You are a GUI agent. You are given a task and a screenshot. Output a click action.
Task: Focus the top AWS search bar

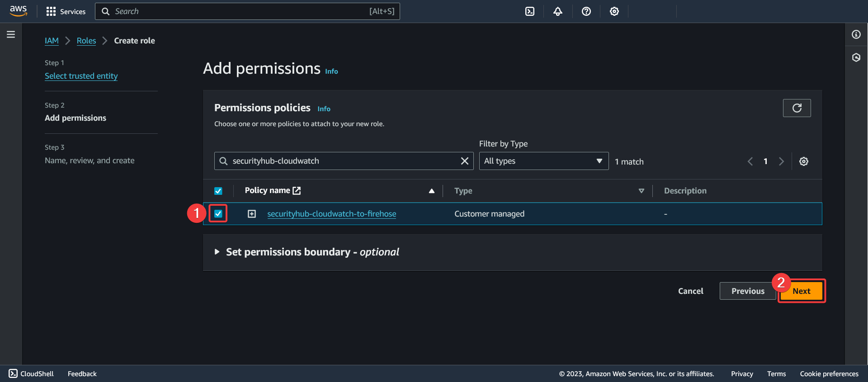point(247,11)
